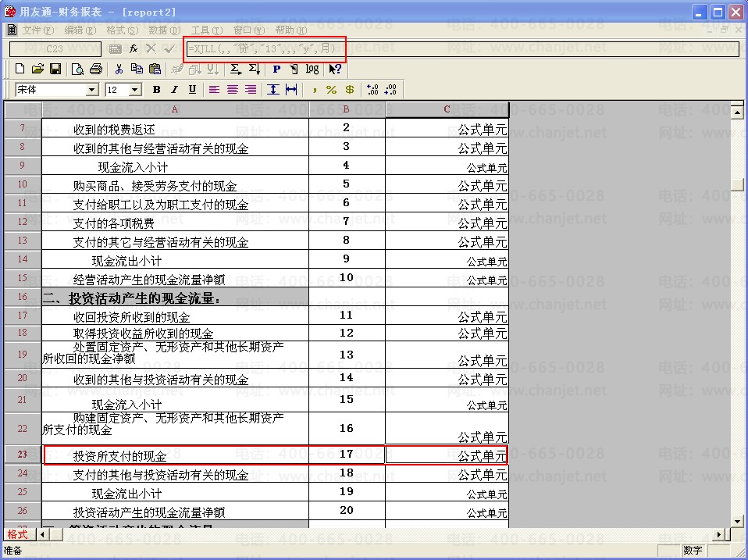Image resolution: width=748 pixels, height=560 pixels.
Task: Click the log icon in toolbar
Action: pos(312,70)
